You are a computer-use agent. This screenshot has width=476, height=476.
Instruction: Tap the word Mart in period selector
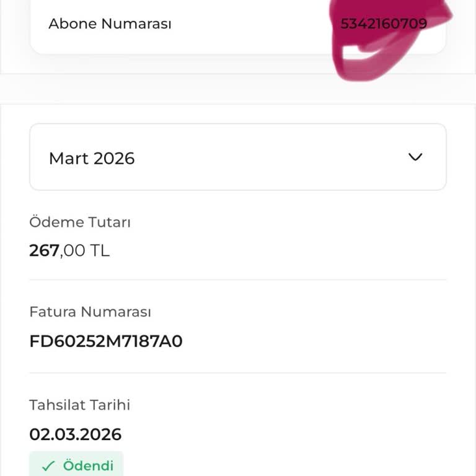[x=68, y=159]
